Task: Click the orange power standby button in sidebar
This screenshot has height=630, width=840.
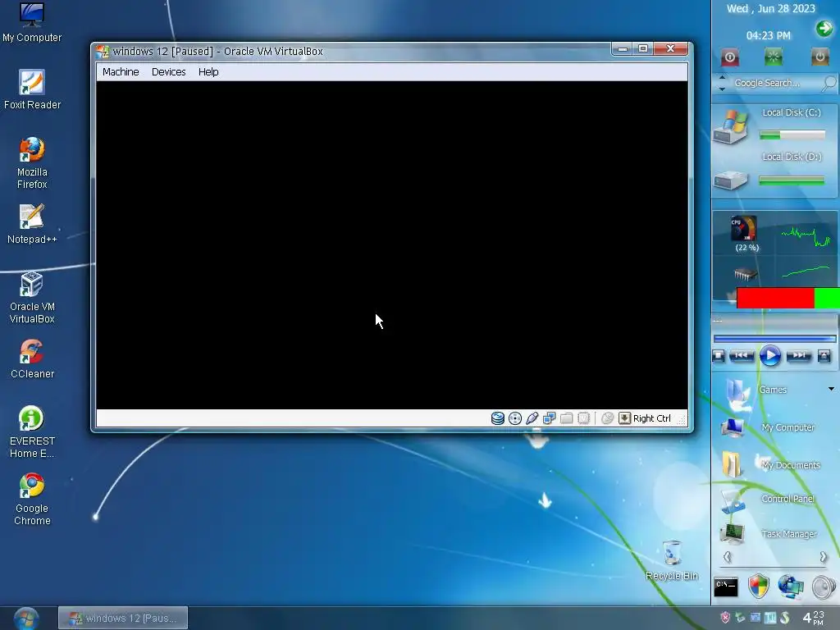Action: tap(819, 57)
